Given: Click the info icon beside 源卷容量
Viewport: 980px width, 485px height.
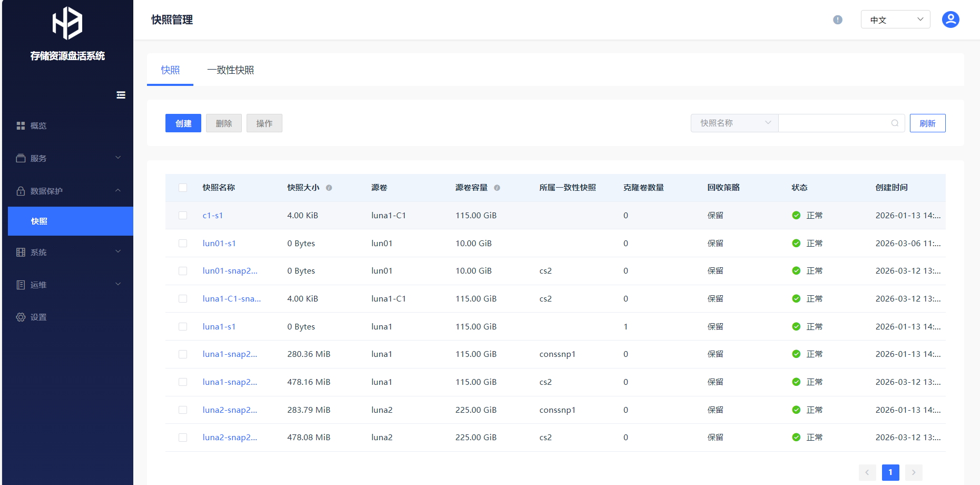Looking at the screenshot, I should pyautogui.click(x=497, y=188).
